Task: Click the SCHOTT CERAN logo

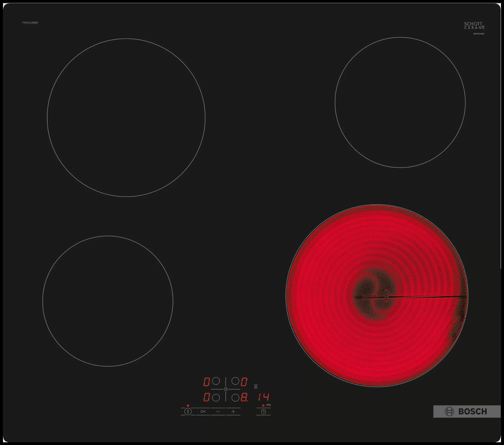Action: pos(474,26)
